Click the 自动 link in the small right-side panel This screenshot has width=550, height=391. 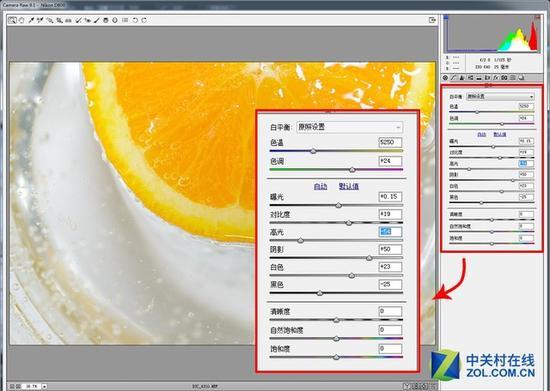pyautogui.click(x=482, y=134)
